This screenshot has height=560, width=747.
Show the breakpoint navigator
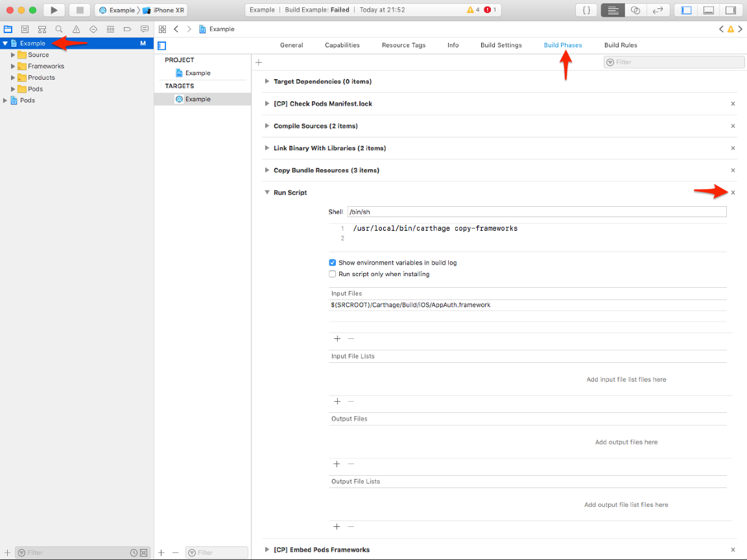coord(127,29)
